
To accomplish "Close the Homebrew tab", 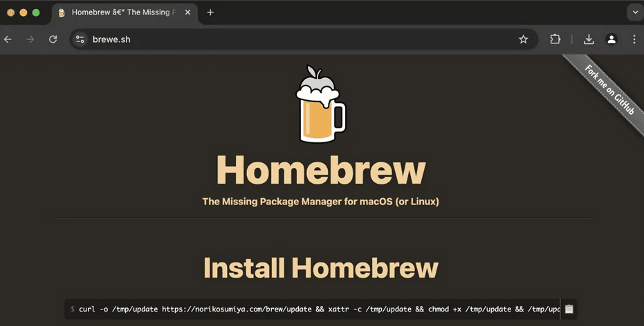I will (188, 12).
